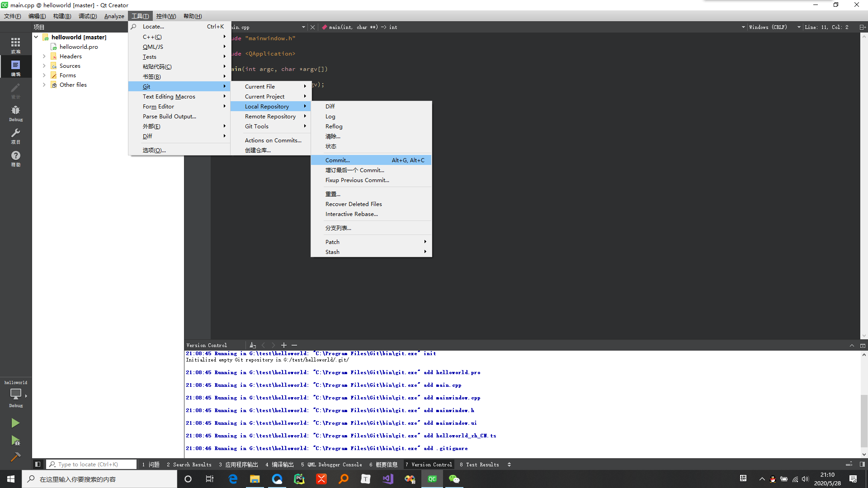The image size is (868, 488).
Task: Open File Explorer from taskbar
Action: [255, 479]
